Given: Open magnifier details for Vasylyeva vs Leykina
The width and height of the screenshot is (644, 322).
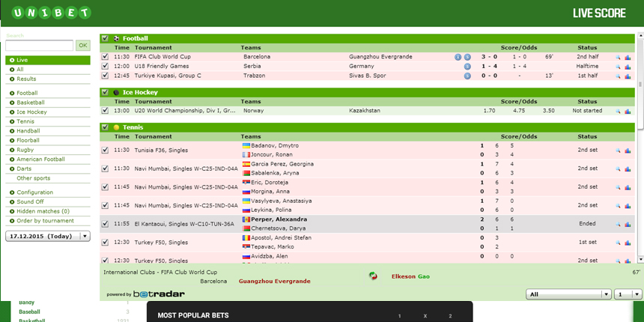Looking at the screenshot, I should [618, 206].
